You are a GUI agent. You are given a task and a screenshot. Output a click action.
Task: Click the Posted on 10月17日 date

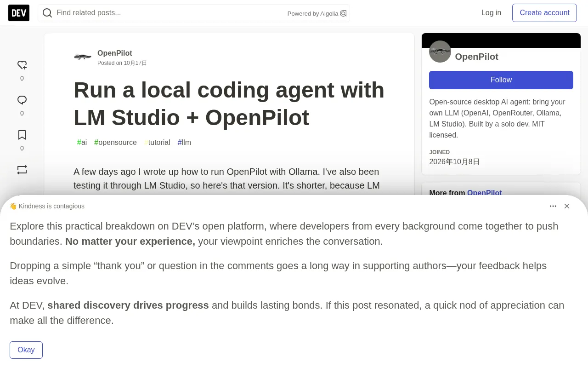pos(122,63)
